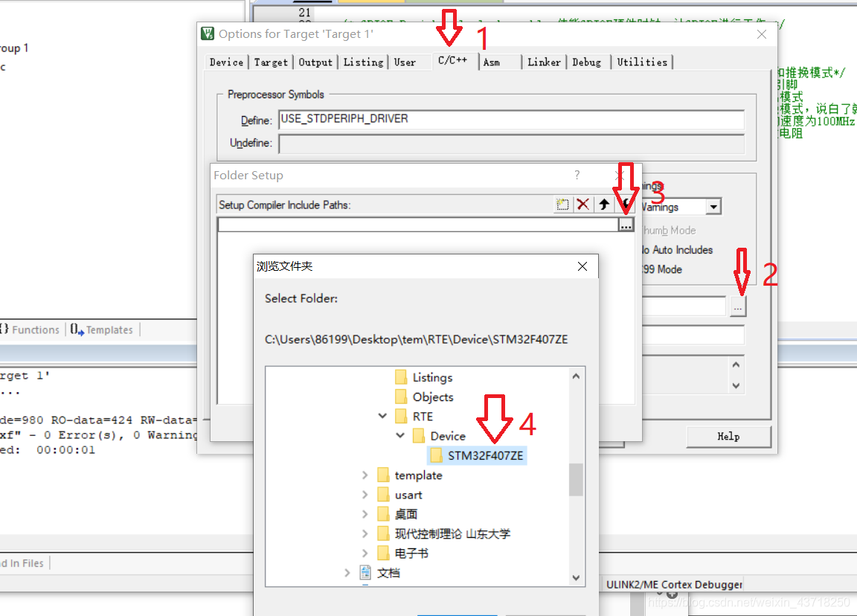
Task: Click the folder tree scroll-up arrow
Action: (576, 376)
